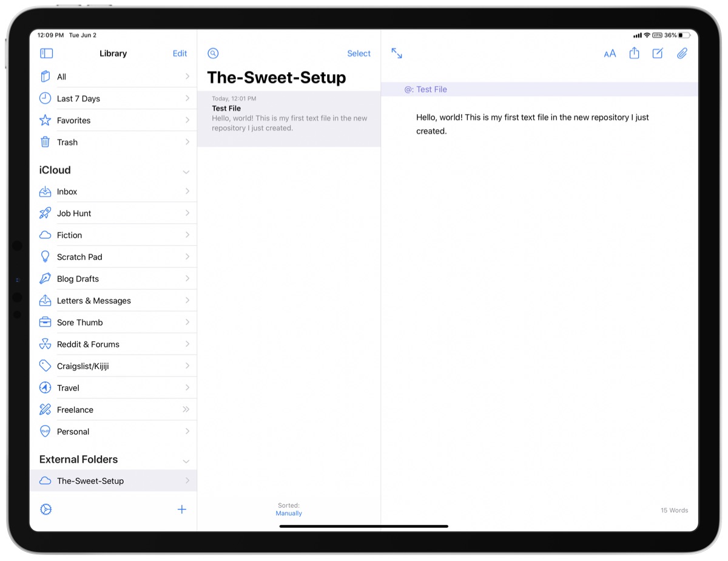Open settings with the gear icon
Screen dimensions: 728x561
[45, 509]
